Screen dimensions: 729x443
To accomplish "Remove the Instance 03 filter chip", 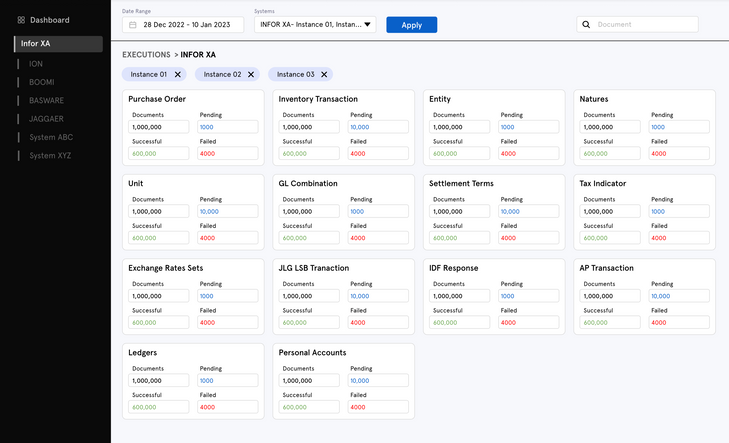I will pos(324,74).
